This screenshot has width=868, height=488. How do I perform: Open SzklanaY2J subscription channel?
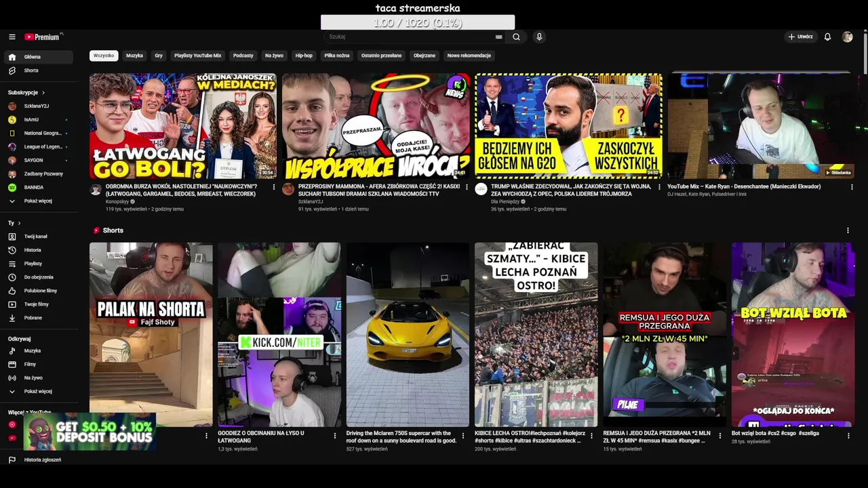[x=38, y=106]
